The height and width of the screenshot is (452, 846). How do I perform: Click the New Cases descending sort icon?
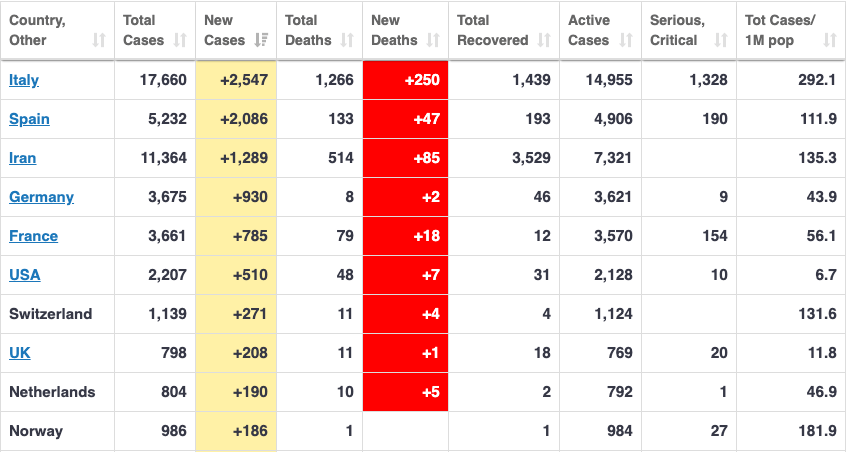(261, 40)
